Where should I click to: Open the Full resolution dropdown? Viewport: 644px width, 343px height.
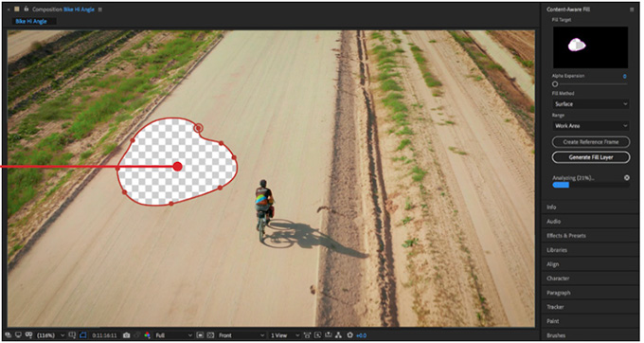[173, 335]
